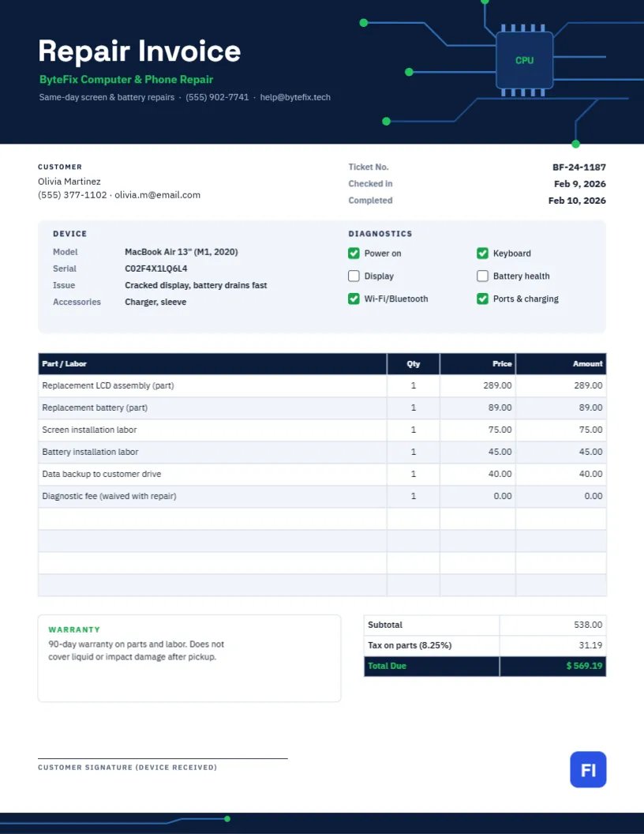Image resolution: width=644 pixels, height=834 pixels.
Task: Click the customer phone (555) 377-1102
Action: [73, 194]
